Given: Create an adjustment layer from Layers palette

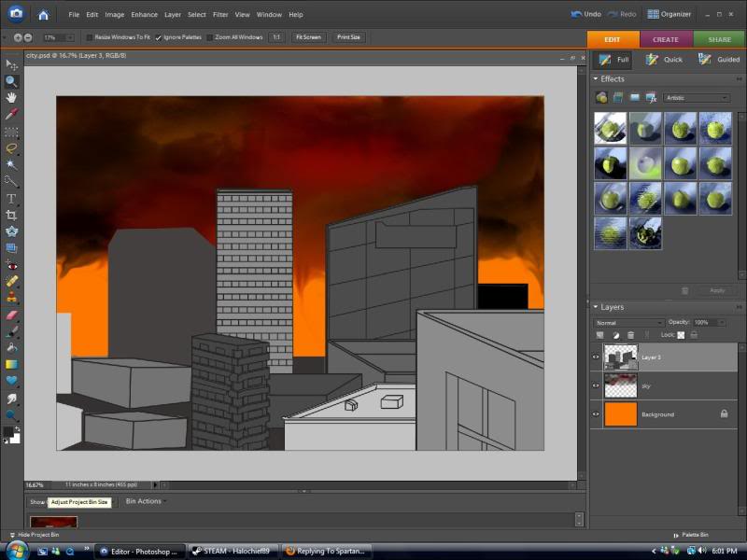Looking at the screenshot, I should pyautogui.click(x=615, y=335).
